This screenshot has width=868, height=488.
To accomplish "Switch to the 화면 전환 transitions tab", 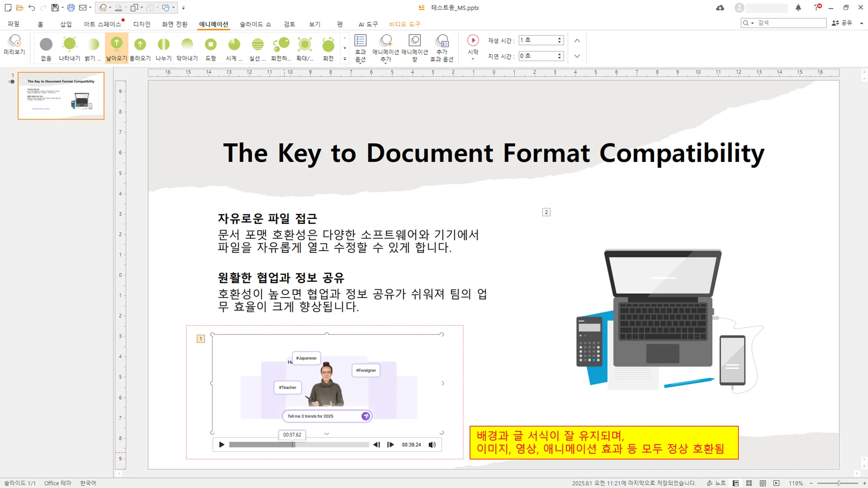I will (x=175, y=24).
